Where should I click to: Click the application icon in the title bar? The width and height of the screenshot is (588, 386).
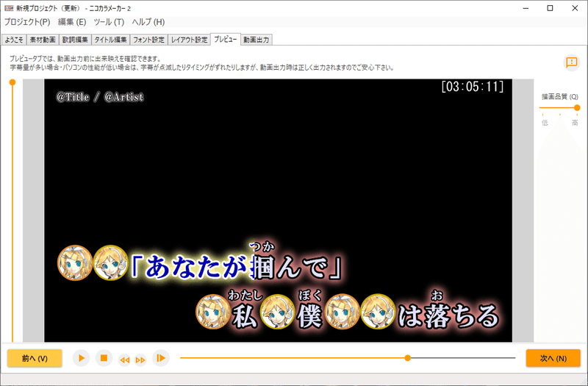[9, 8]
